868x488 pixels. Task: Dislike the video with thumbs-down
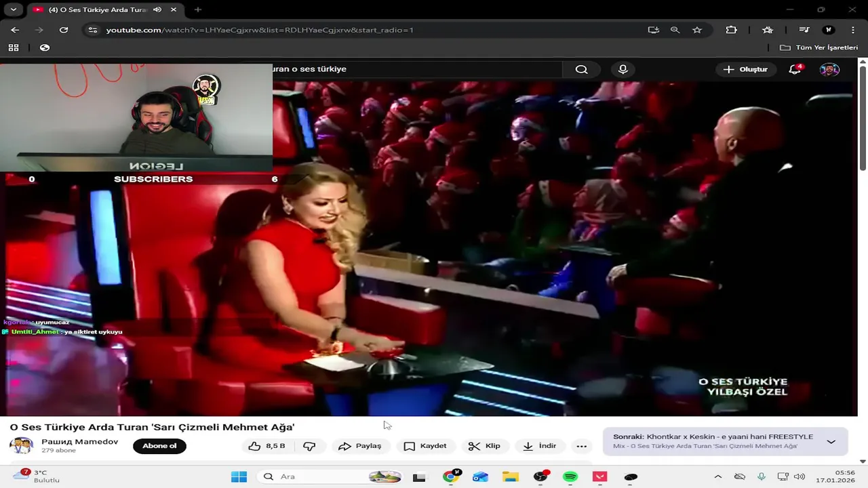coord(310,446)
